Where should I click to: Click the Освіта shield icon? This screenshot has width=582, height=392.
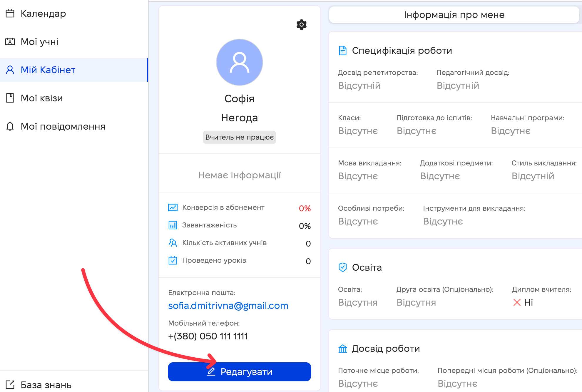342,267
